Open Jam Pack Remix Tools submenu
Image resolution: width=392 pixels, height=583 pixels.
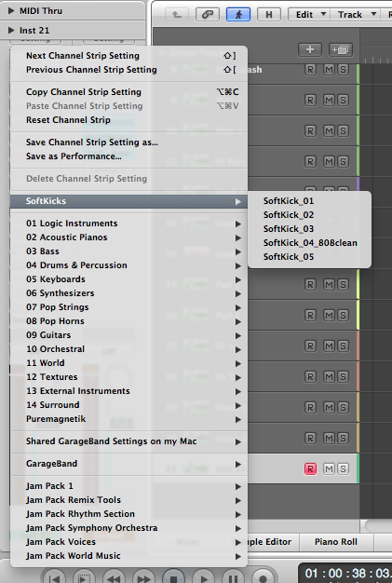tap(128, 500)
